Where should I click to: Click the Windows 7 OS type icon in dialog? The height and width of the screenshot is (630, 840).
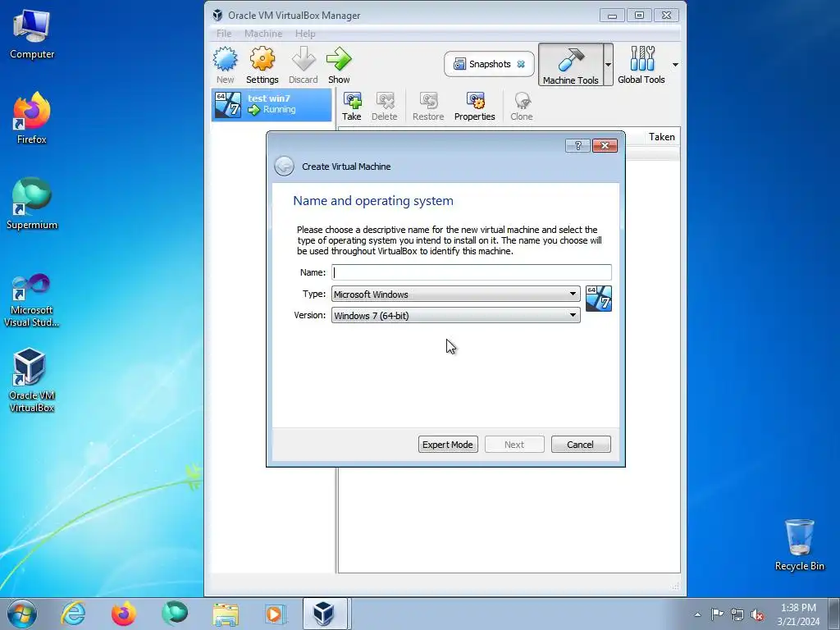click(598, 299)
